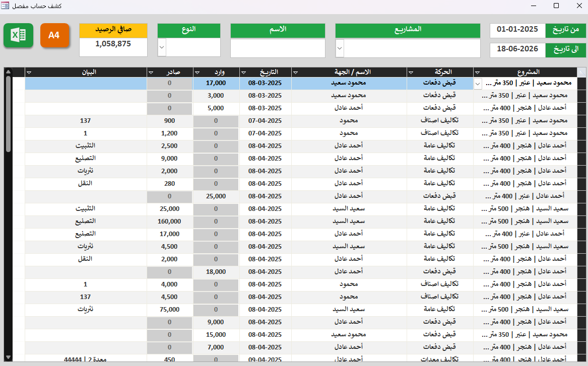588x366 pixels.
Task: Click the وارد cell showing 17,000
Action: click(x=216, y=83)
